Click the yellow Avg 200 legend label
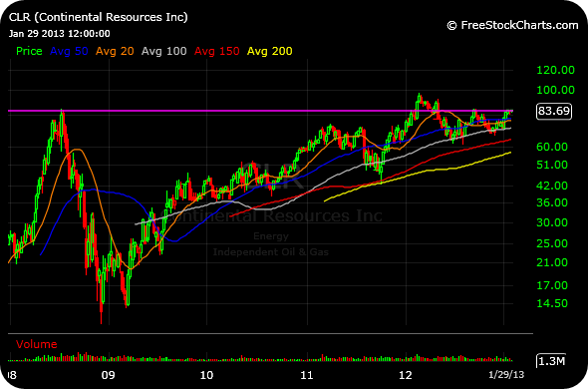The width and height of the screenshot is (588, 389). (270, 51)
